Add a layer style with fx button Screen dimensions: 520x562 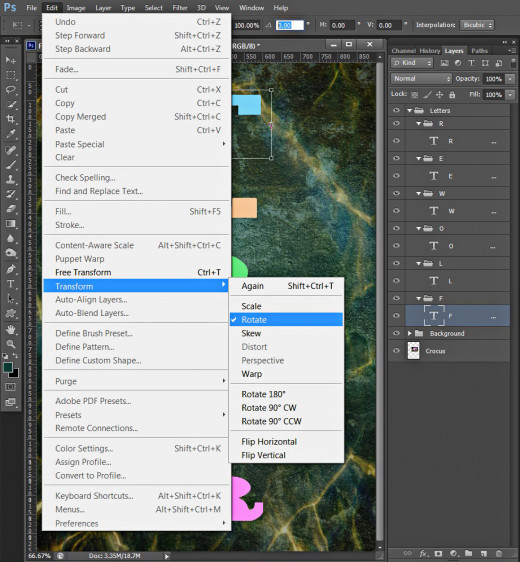pyautogui.click(x=424, y=553)
